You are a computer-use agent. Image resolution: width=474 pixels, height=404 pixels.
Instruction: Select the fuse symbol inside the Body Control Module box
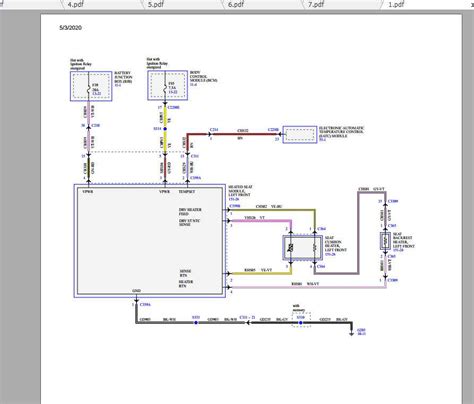pyautogui.click(x=165, y=89)
